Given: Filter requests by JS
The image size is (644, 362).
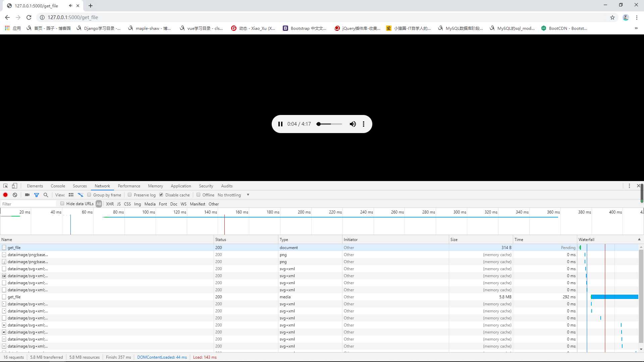Looking at the screenshot, I should click(x=119, y=204).
